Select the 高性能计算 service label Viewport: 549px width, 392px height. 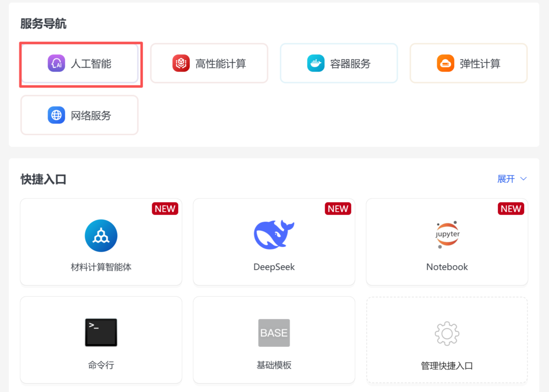pos(221,64)
